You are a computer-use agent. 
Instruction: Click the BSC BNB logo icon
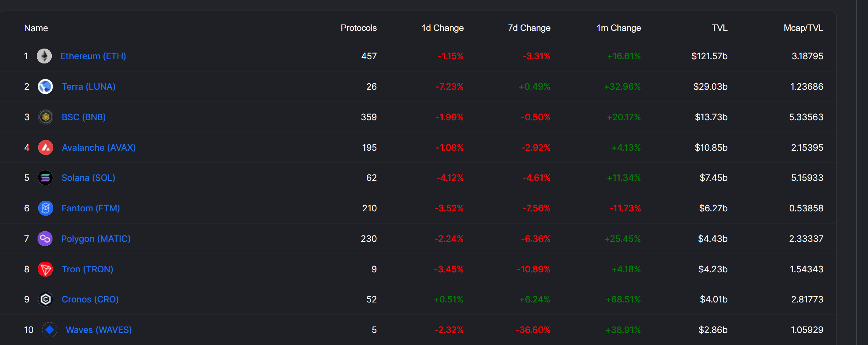[45, 117]
